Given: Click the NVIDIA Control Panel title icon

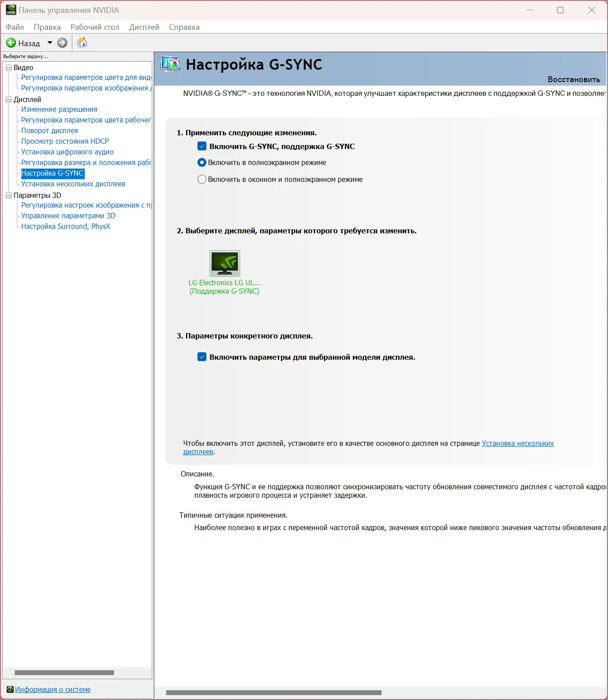Looking at the screenshot, I should pos(11,10).
